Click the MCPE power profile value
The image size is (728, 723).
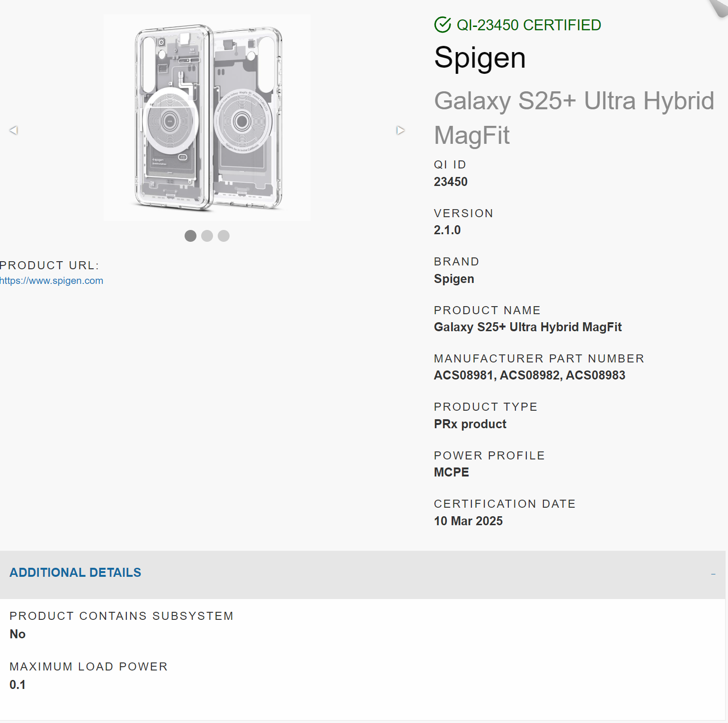point(452,472)
